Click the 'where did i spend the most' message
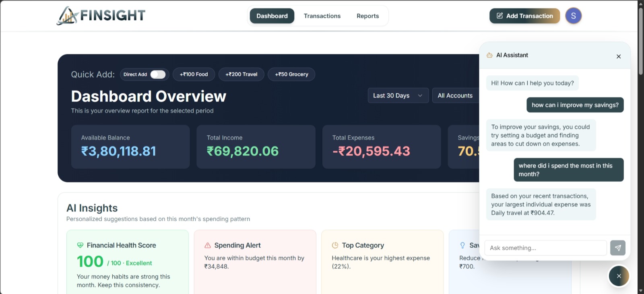Viewport: 644px width, 294px height. (569, 170)
